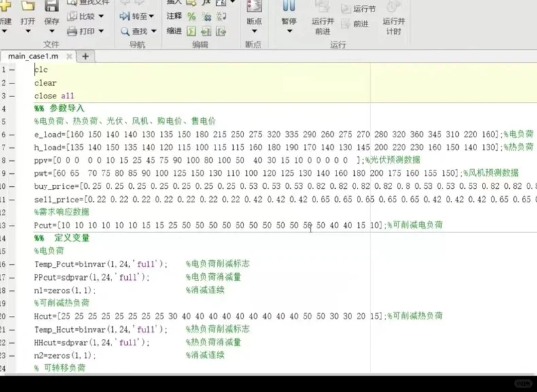Click the 注释 label in edit group
The width and height of the screenshot is (537, 392).
coord(174,16)
